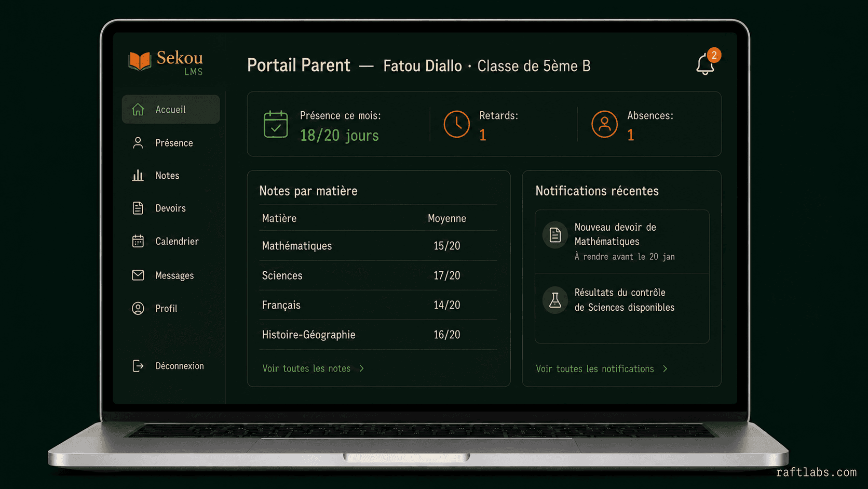868x489 pixels.
Task: Click the Messages envelope icon
Action: pyautogui.click(x=138, y=275)
